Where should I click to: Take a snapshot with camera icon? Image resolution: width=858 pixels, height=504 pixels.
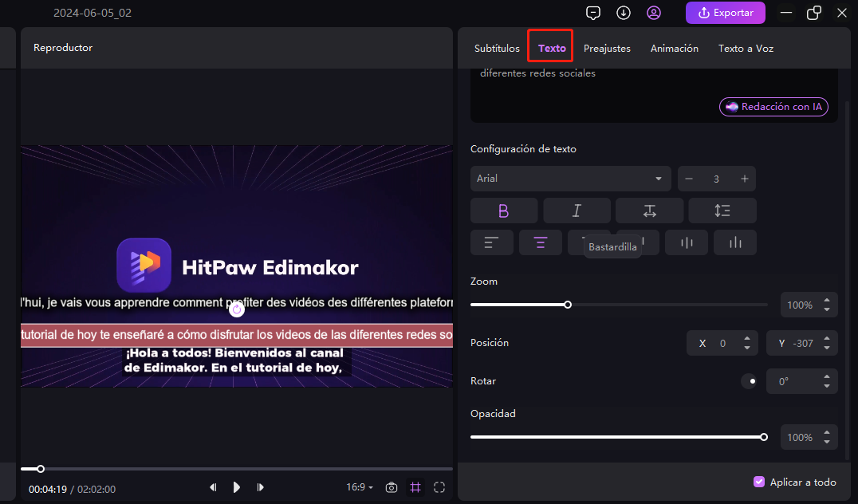click(x=392, y=487)
